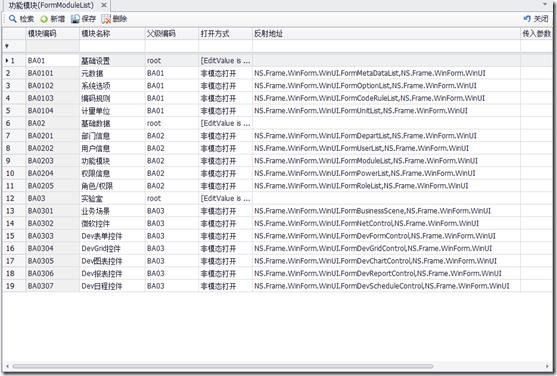Click the 微软控件 cell
Image resolution: width=557 pixels, height=376 pixels.
[x=112, y=224]
